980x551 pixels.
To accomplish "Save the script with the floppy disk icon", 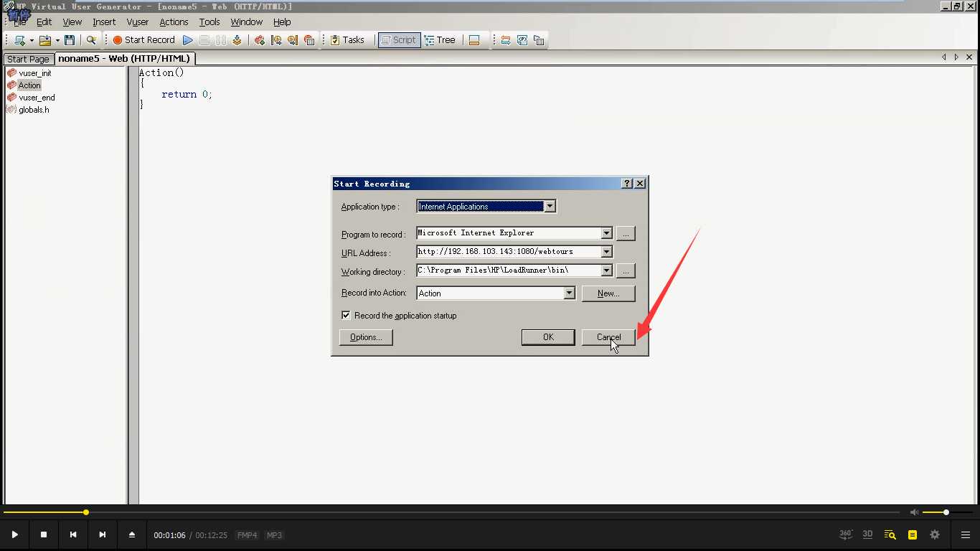I will click(70, 40).
